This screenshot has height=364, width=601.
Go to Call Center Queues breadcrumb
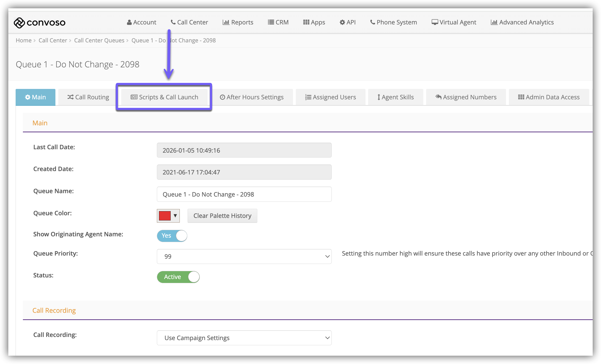click(99, 41)
